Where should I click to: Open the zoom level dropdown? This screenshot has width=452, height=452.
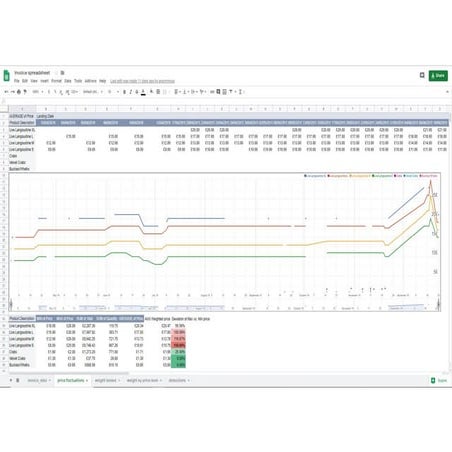(38, 92)
